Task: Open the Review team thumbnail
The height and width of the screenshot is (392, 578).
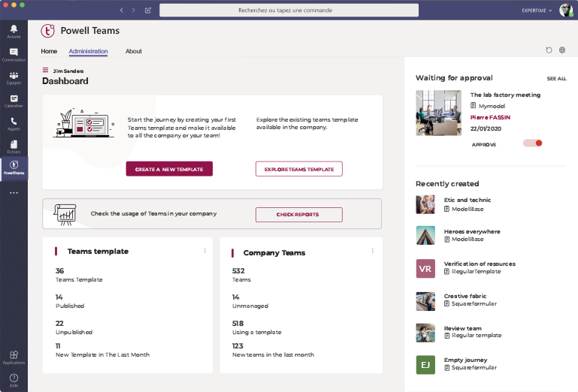Action: pyautogui.click(x=425, y=333)
